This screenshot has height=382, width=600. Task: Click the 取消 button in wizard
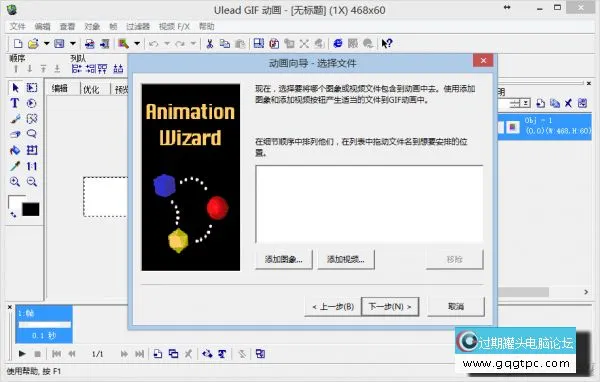[x=456, y=307]
